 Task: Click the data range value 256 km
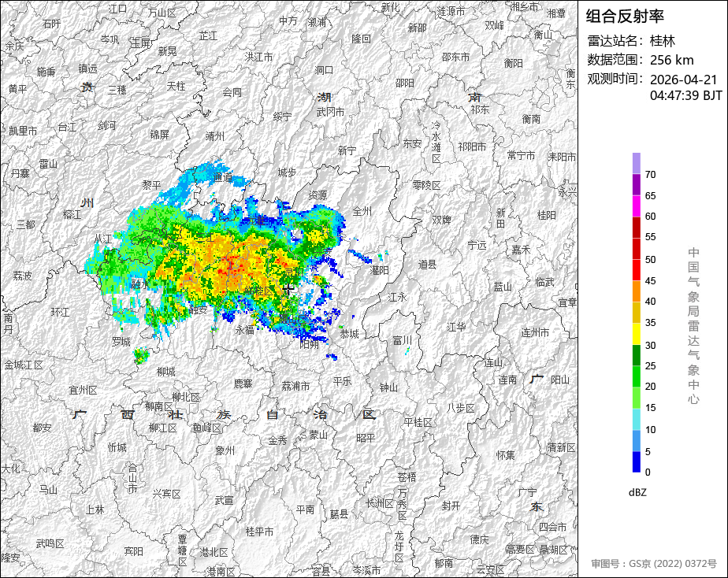tap(672, 60)
